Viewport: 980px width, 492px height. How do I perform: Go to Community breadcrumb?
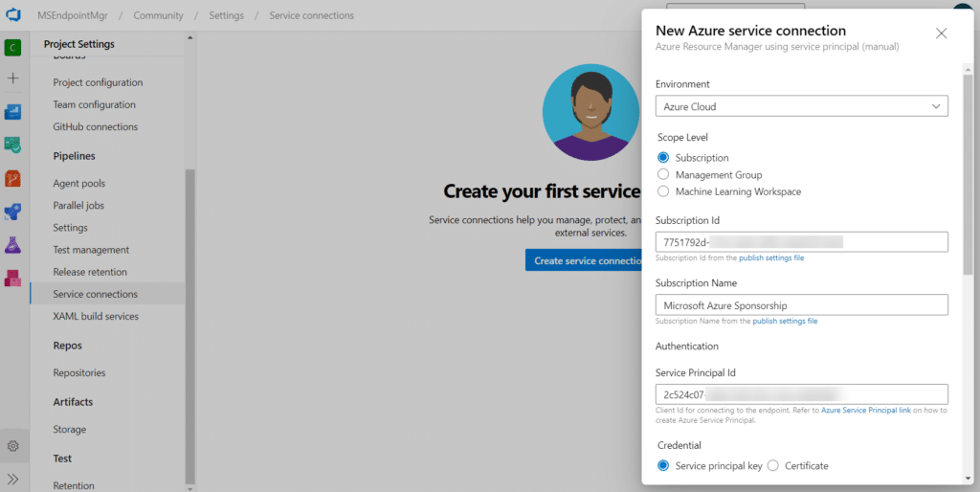158,15
